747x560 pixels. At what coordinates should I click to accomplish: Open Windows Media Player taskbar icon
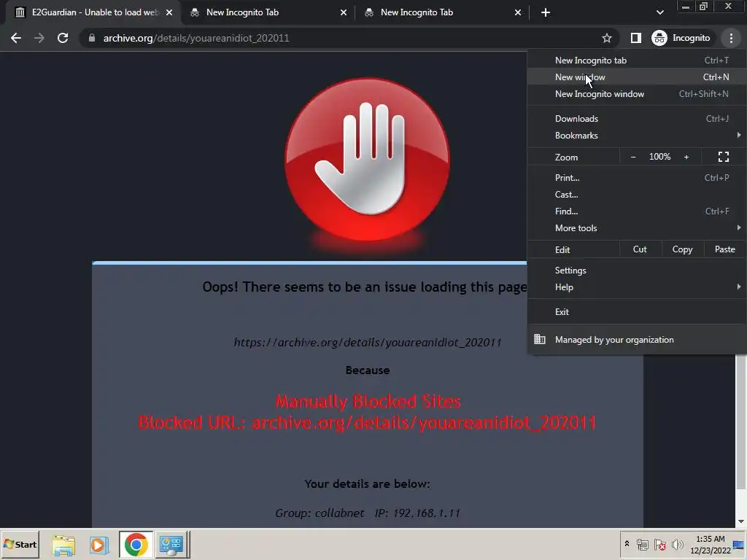(x=98, y=545)
